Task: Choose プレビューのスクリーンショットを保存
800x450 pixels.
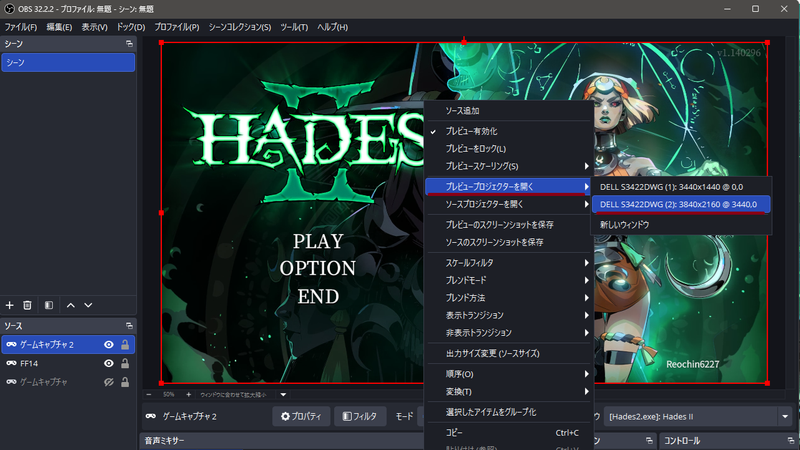Action: pos(509,224)
